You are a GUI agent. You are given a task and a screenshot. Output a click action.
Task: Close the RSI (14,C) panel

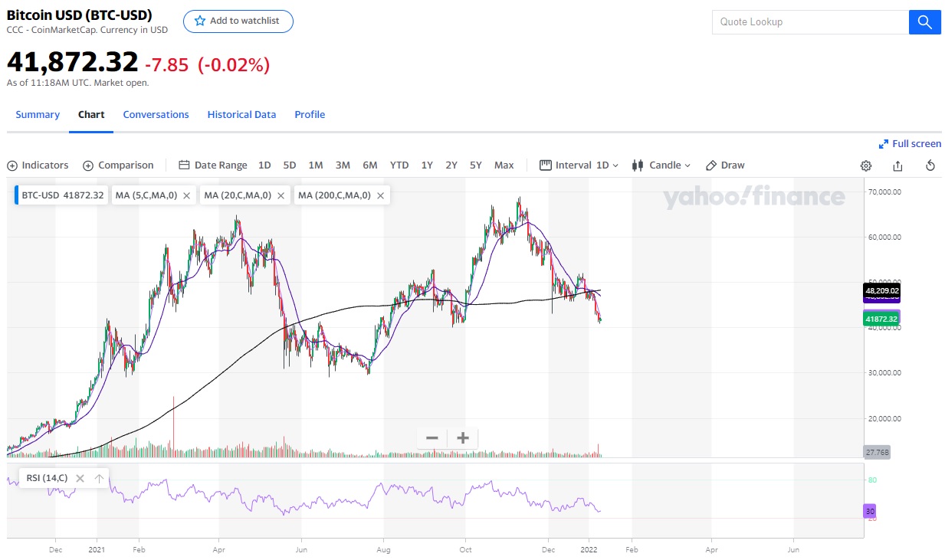point(80,478)
